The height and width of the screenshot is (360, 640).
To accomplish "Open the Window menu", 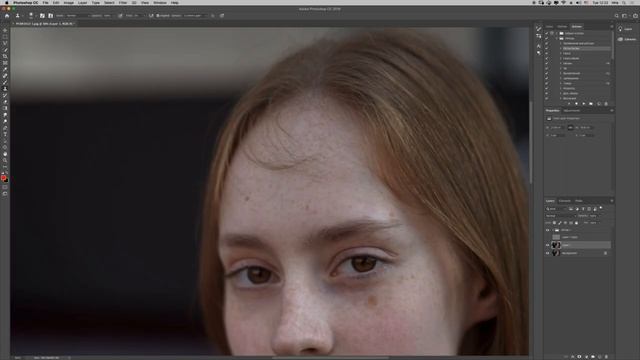I will tap(160, 2).
